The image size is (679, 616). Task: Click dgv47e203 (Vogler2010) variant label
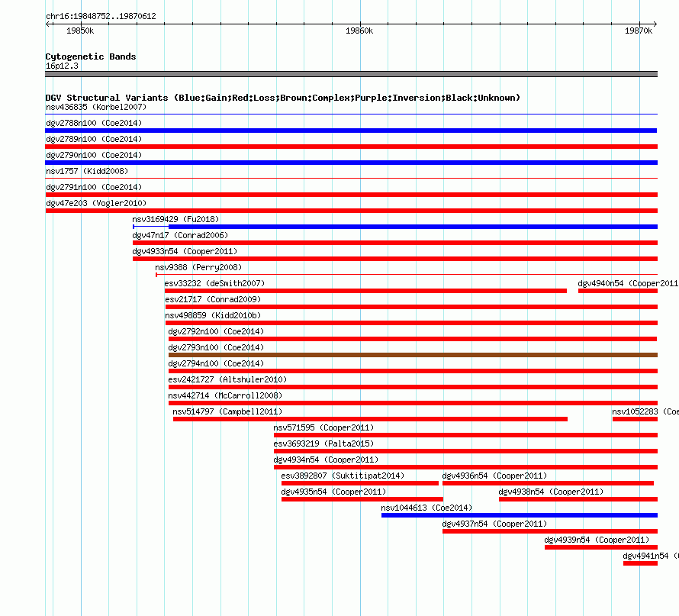(x=96, y=203)
